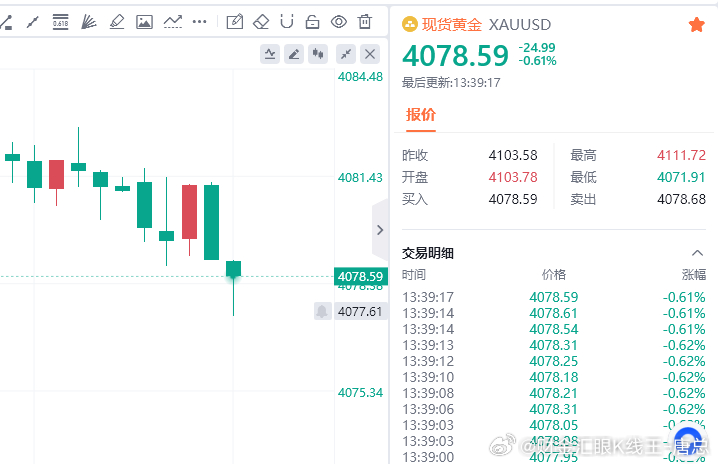The width and height of the screenshot is (718, 464).
Task: Click the 4077.61 cursor price label
Action: point(360,311)
